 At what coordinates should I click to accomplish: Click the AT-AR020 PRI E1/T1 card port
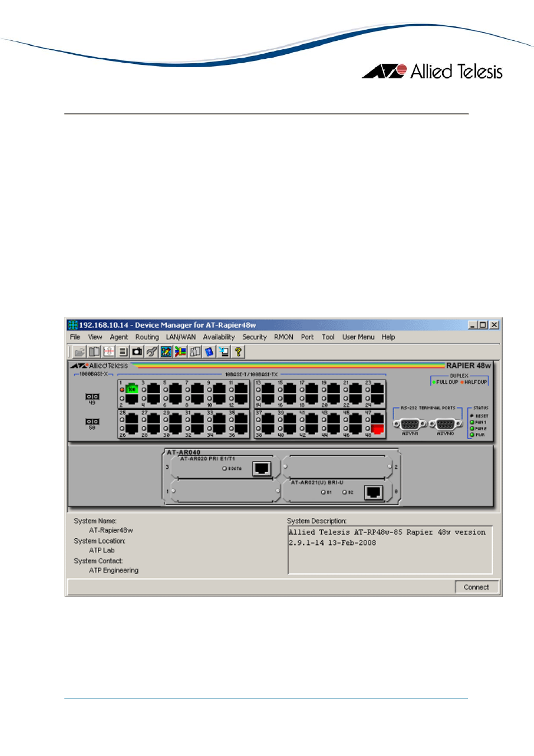pyautogui.click(x=261, y=468)
